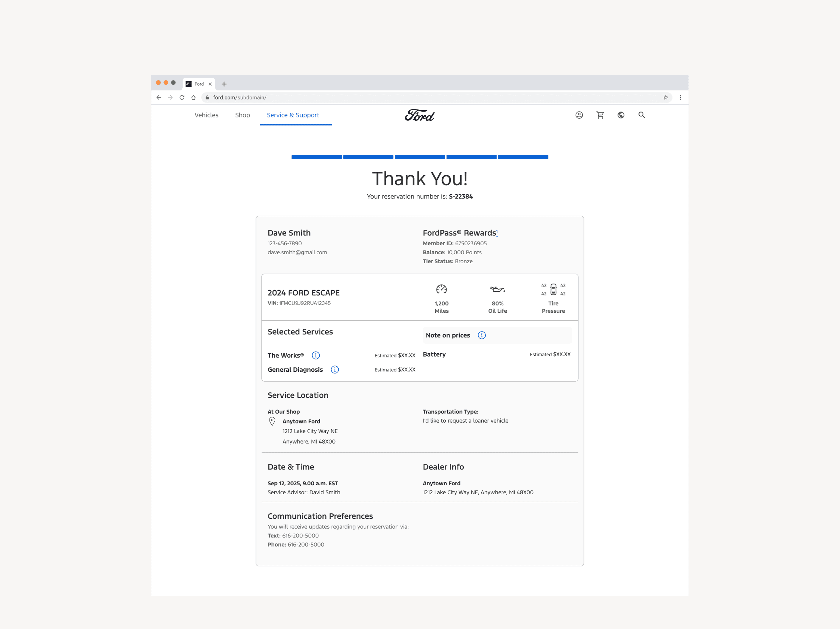Screen dimensions: 840x629
Task: Reload the current page
Action: 182,98
